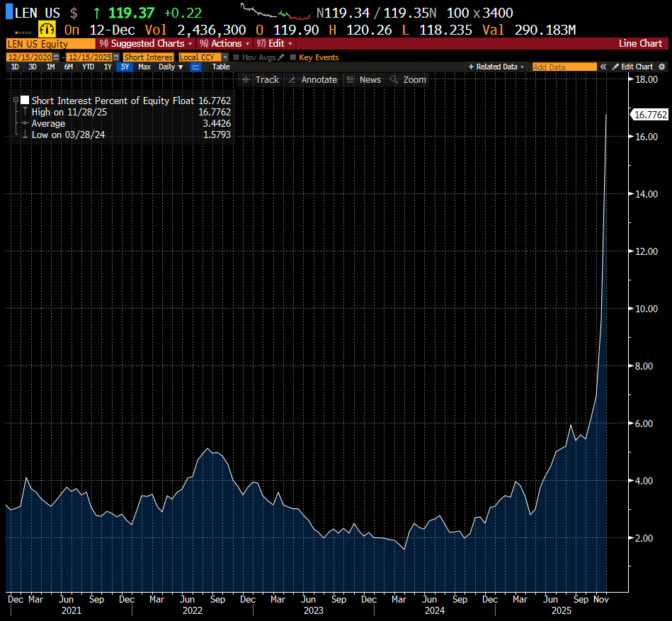This screenshot has height=621, width=672.
Task: Click the 2023 year axis label
Action: 313,610
